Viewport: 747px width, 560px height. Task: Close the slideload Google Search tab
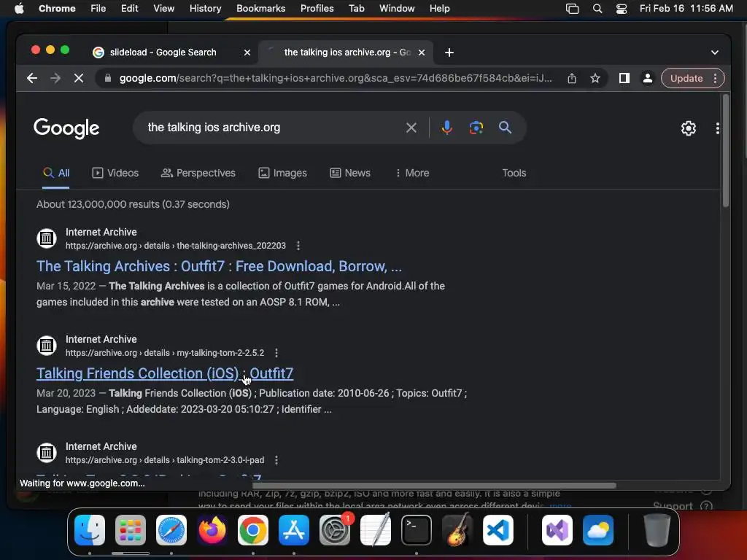pyautogui.click(x=247, y=52)
